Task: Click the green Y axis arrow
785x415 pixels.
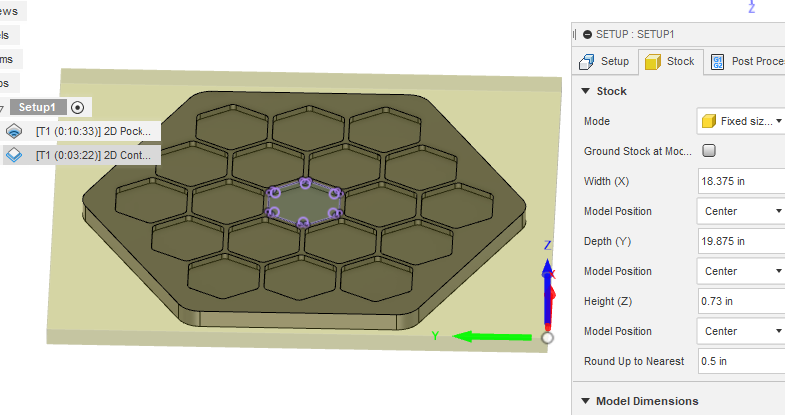Action: pos(492,336)
